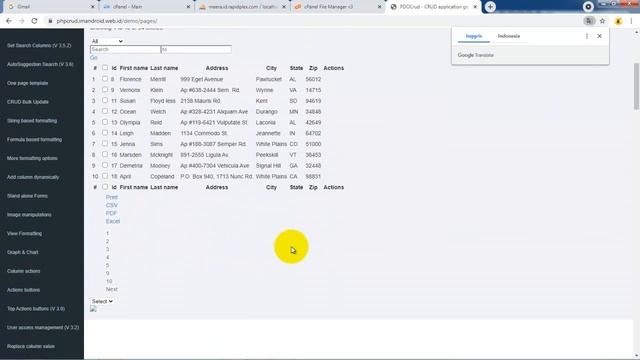Click the extension icon in the toolbar
Viewport: 640px width, 360px height.
pyautogui.click(x=618, y=21)
